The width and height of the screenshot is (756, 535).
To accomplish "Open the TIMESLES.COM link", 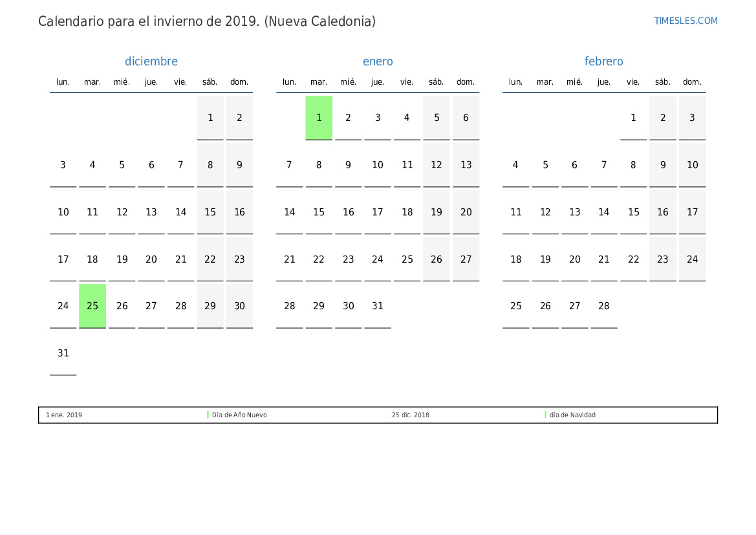I will (686, 21).
